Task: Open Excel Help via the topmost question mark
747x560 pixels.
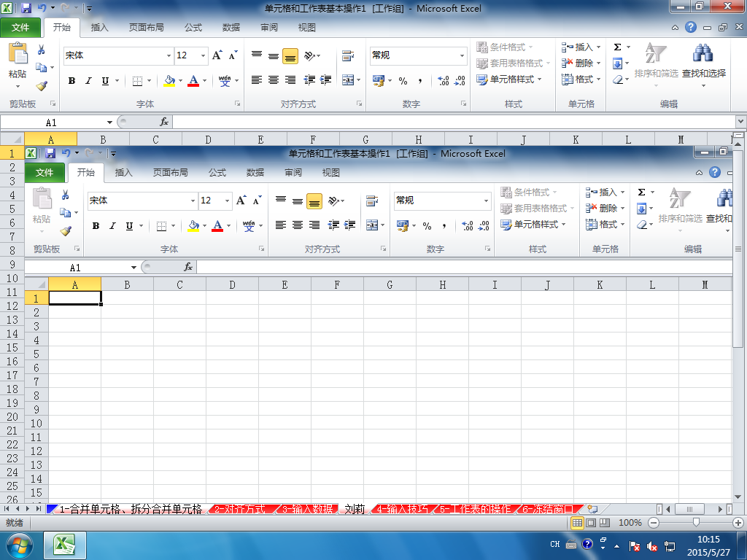Action: click(x=690, y=27)
